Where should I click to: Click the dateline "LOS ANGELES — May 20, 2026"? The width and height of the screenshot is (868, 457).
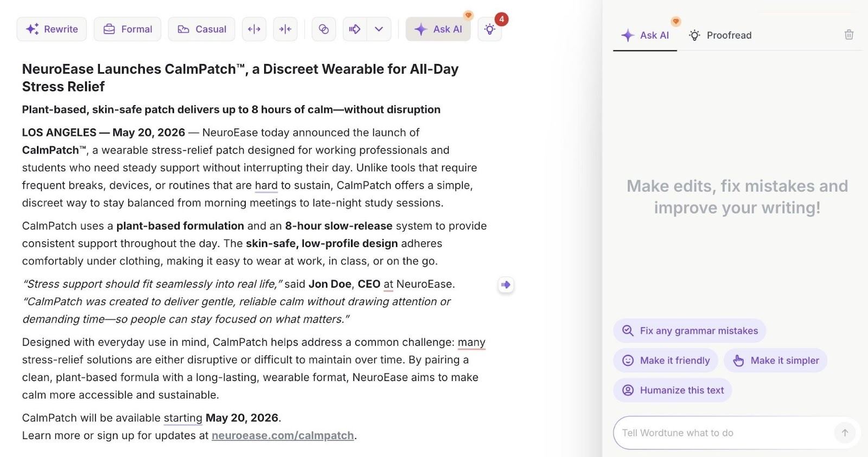pyautogui.click(x=104, y=132)
